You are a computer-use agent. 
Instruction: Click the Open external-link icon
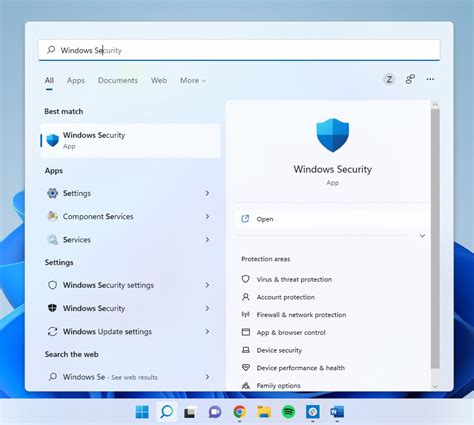point(245,219)
